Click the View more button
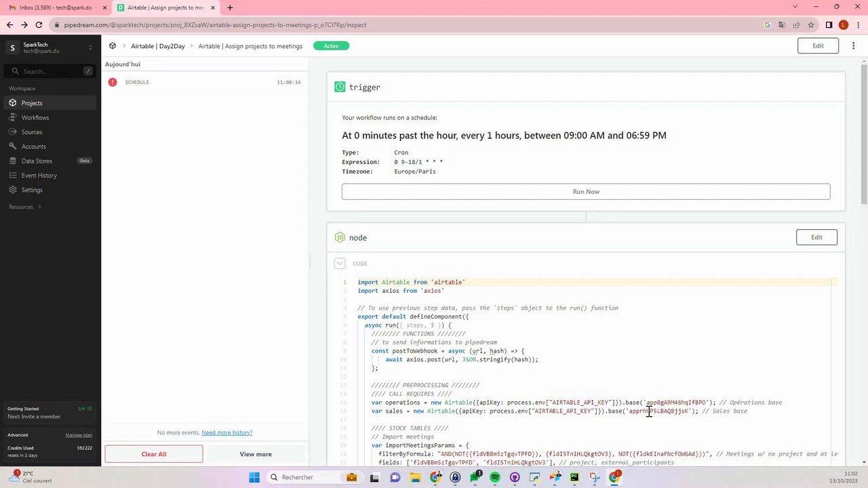 [x=256, y=454]
